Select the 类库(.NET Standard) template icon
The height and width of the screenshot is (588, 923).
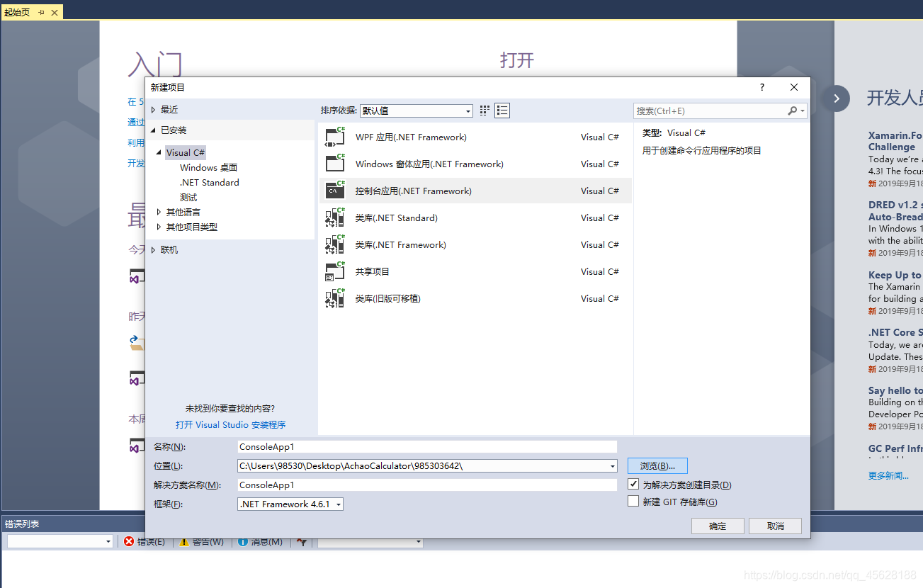click(x=335, y=217)
